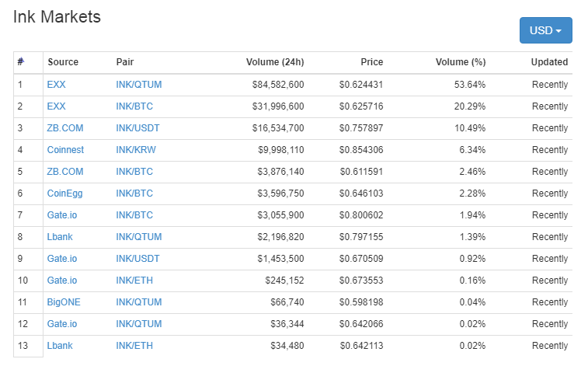Sort by the # column header

[21, 61]
